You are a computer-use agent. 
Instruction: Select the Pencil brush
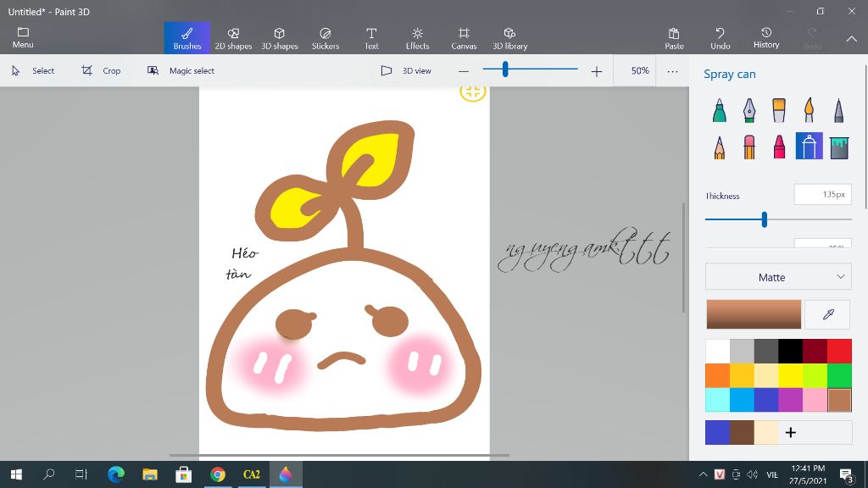tap(719, 147)
